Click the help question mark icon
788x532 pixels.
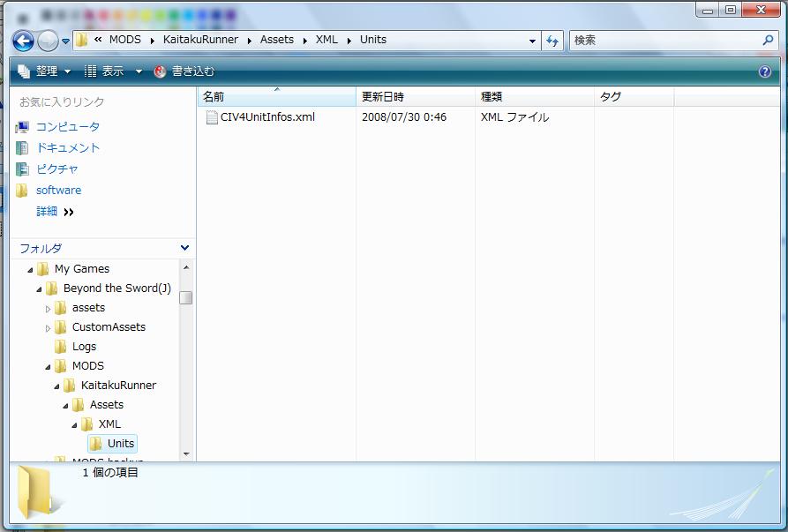[x=765, y=71]
